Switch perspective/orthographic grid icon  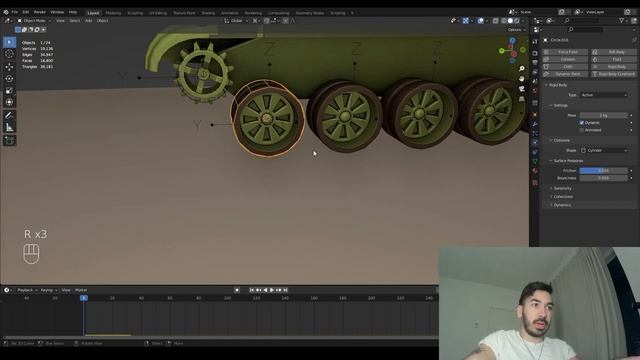click(x=521, y=99)
